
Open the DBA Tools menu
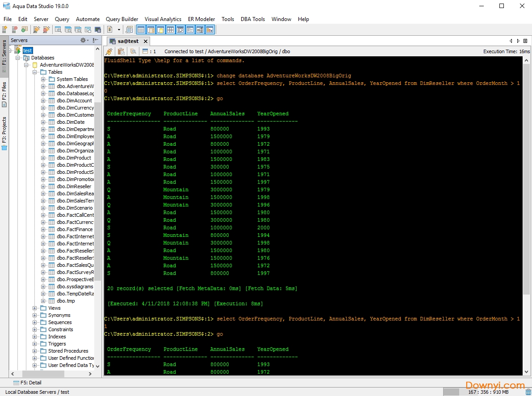coord(252,19)
